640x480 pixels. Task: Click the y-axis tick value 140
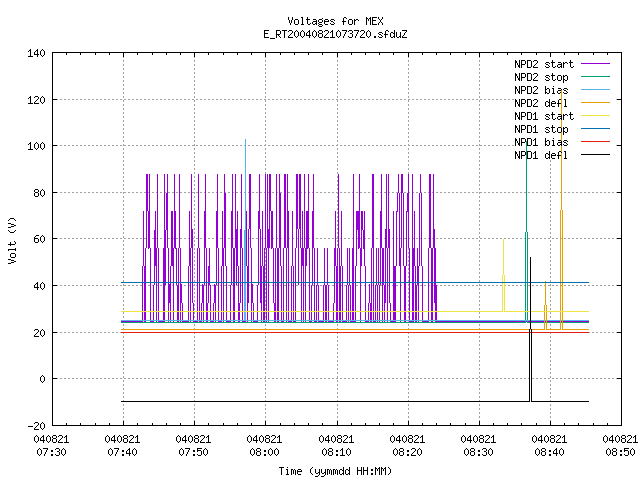(x=36, y=53)
